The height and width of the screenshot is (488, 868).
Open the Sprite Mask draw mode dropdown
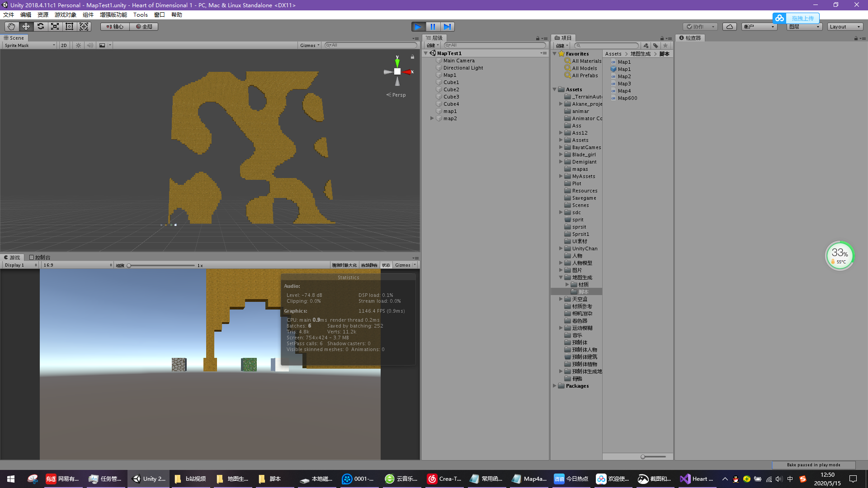[30, 45]
